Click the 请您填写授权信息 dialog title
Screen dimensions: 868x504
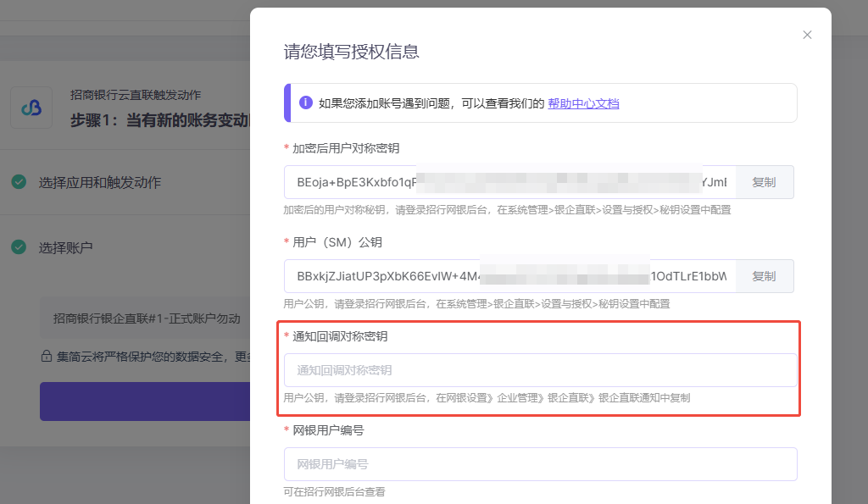tap(351, 52)
